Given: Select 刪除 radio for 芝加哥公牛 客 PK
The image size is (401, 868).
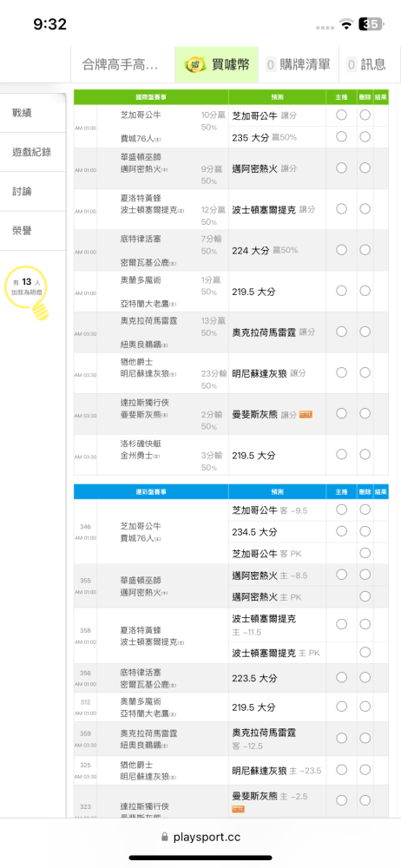Looking at the screenshot, I should [x=365, y=553].
